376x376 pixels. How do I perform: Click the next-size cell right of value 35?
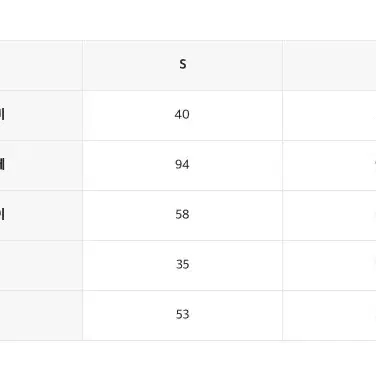[x=329, y=265]
